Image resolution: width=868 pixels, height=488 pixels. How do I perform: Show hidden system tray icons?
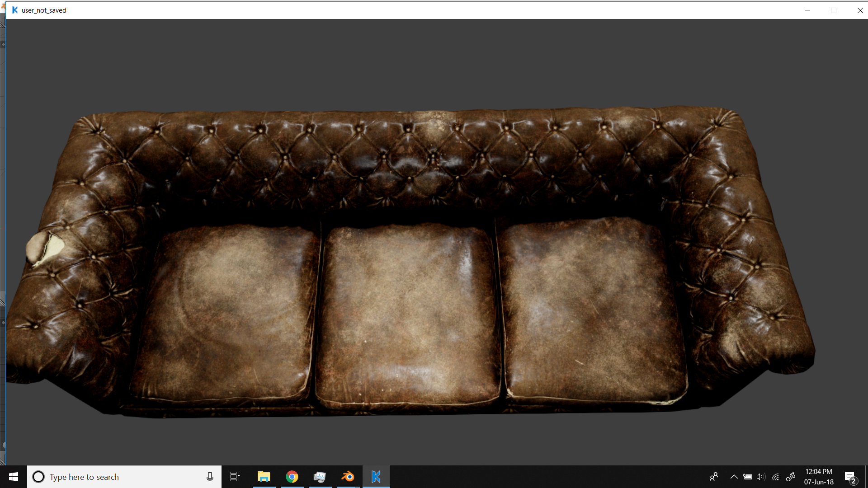click(734, 477)
